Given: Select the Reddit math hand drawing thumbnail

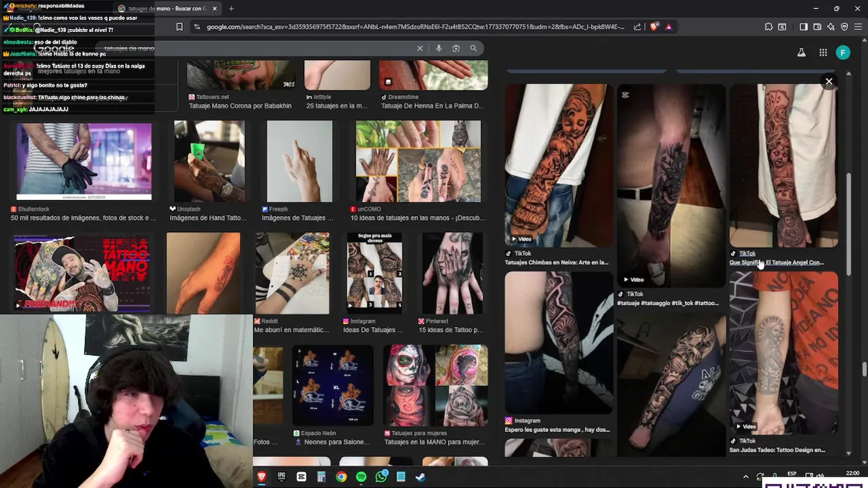Looking at the screenshot, I should [x=292, y=273].
